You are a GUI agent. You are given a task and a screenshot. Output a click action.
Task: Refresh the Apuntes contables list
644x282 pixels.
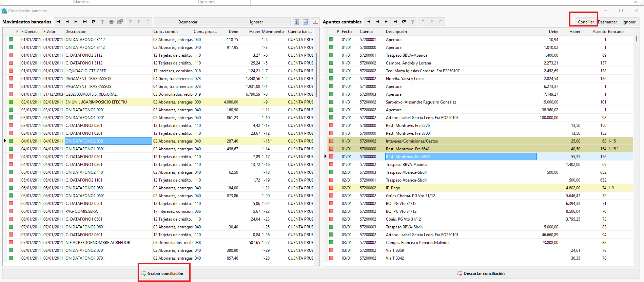(404, 22)
